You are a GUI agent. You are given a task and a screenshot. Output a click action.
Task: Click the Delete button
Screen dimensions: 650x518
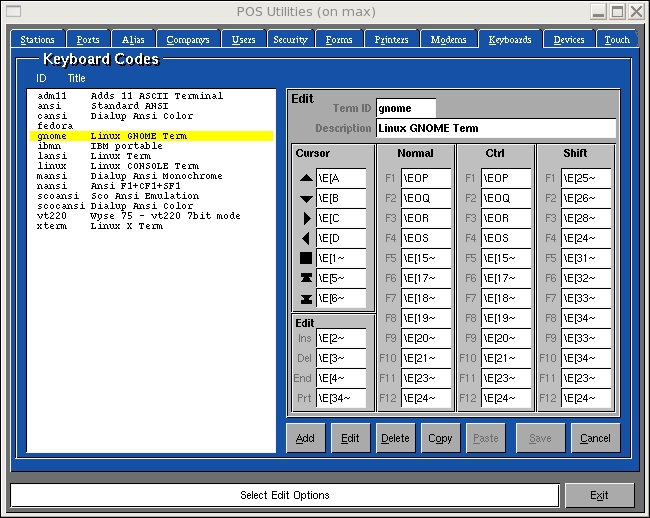pos(395,438)
